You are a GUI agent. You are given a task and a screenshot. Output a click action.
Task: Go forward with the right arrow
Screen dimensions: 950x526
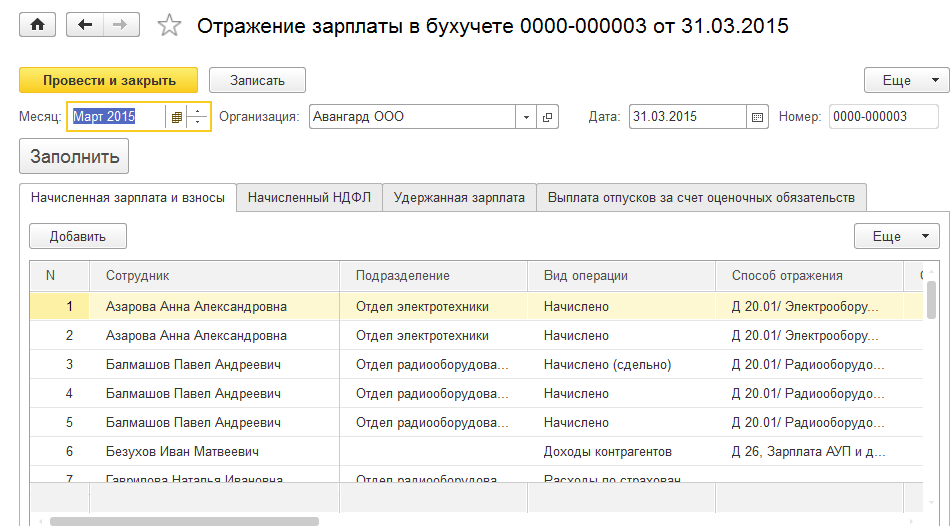coord(120,25)
